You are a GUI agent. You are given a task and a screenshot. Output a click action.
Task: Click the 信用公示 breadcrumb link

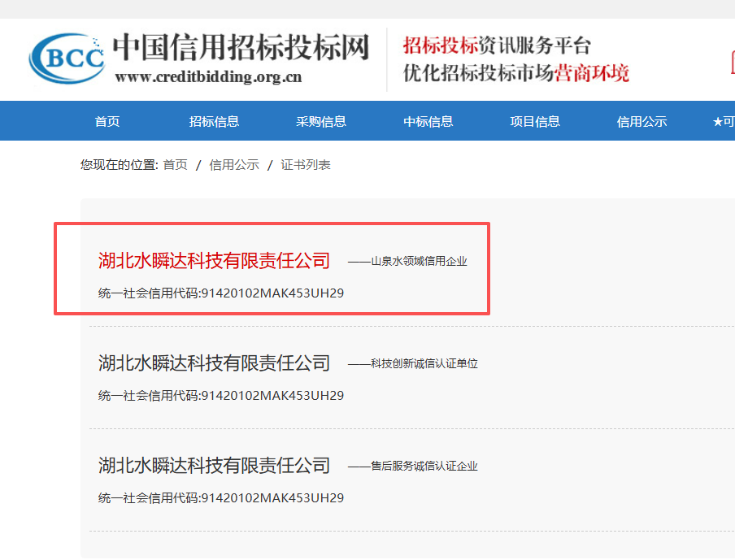click(234, 165)
